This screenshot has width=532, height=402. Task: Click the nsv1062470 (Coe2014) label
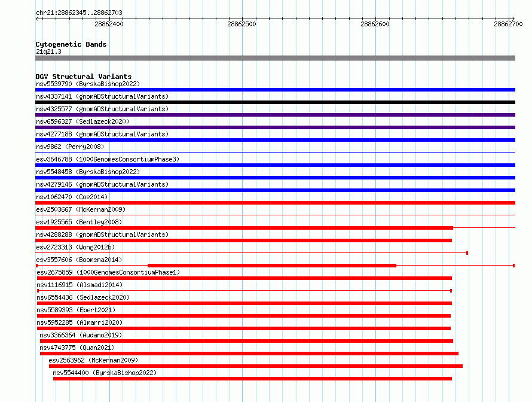[72, 197]
